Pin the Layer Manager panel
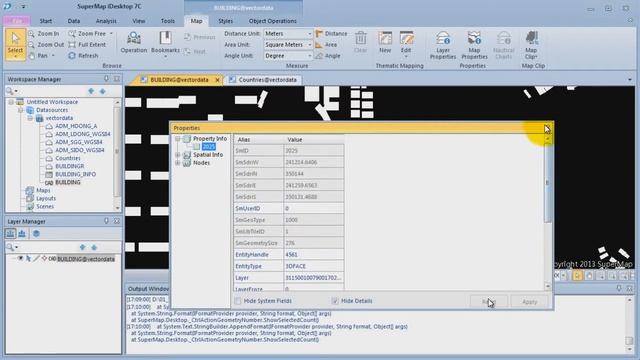This screenshot has height=360, width=640. click(x=107, y=221)
